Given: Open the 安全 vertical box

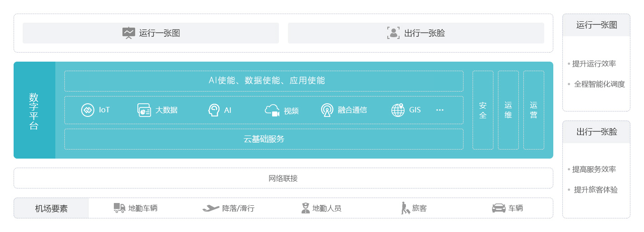Looking at the screenshot, I should pyautogui.click(x=483, y=110).
